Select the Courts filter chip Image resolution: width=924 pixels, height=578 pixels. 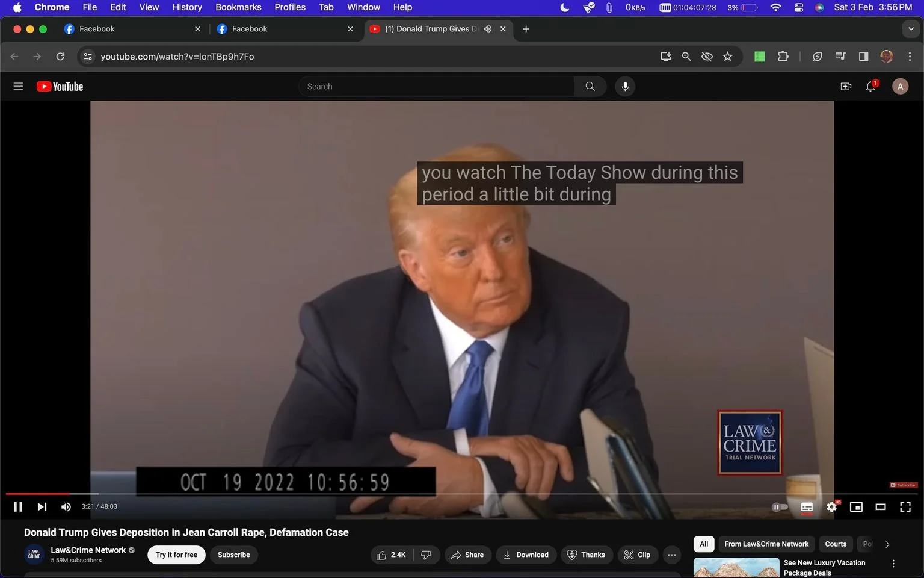[836, 544]
